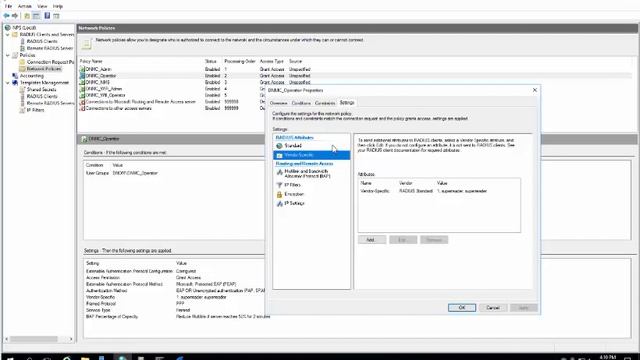Open the View menu
The image size is (640, 360).
[x=42, y=6]
